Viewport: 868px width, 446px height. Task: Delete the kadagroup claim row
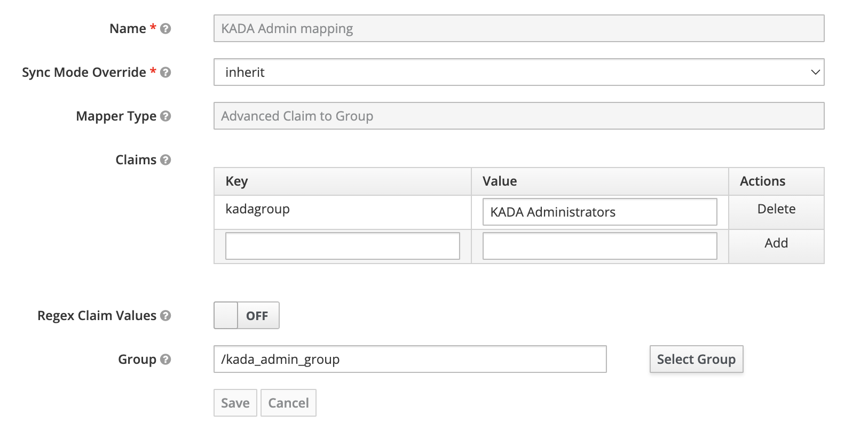776,209
